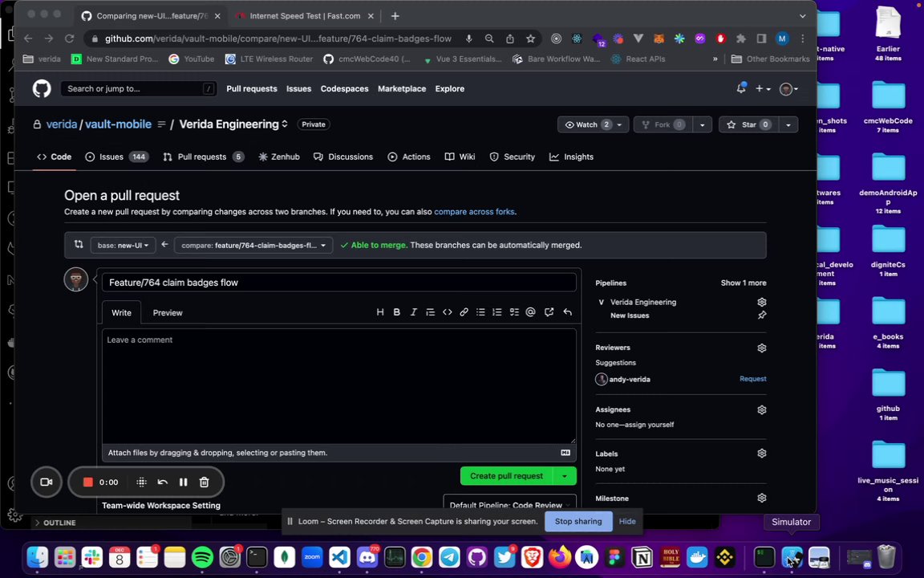Image resolution: width=924 pixels, height=578 pixels.
Task: Stop the Loom recording red button
Action: (87, 482)
